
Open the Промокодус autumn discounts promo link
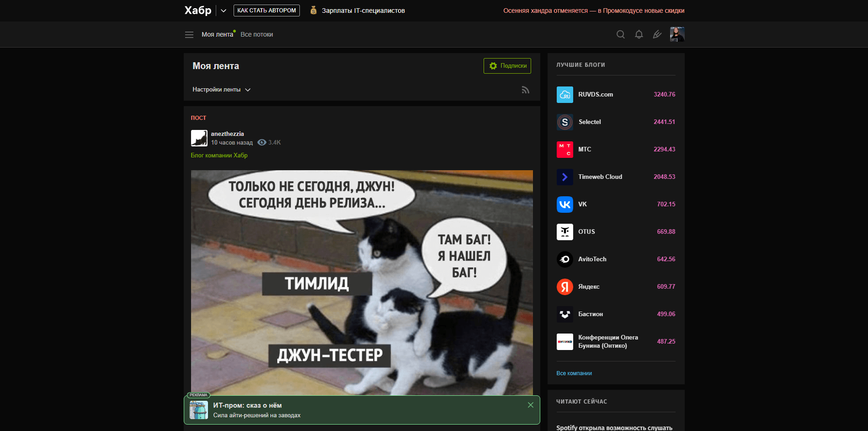[594, 11]
